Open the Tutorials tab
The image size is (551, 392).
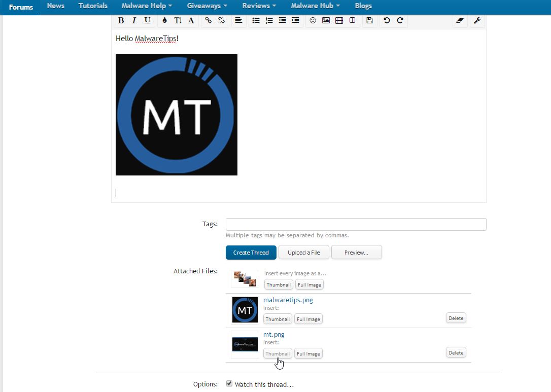93,6
